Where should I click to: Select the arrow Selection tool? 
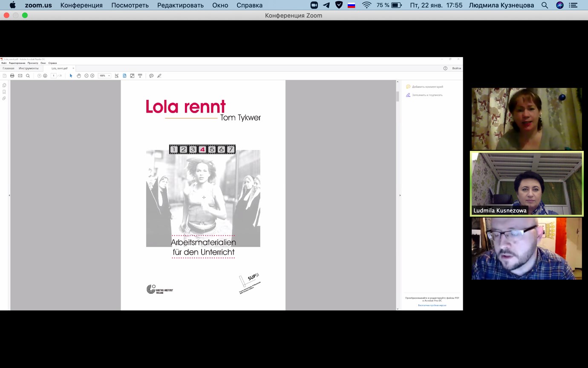(x=71, y=75)
